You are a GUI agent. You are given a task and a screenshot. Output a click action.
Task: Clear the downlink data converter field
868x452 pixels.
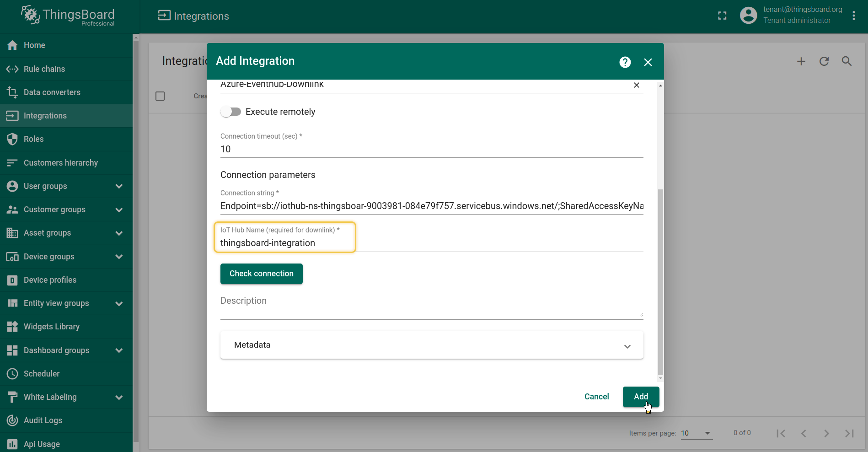[636, 86]
